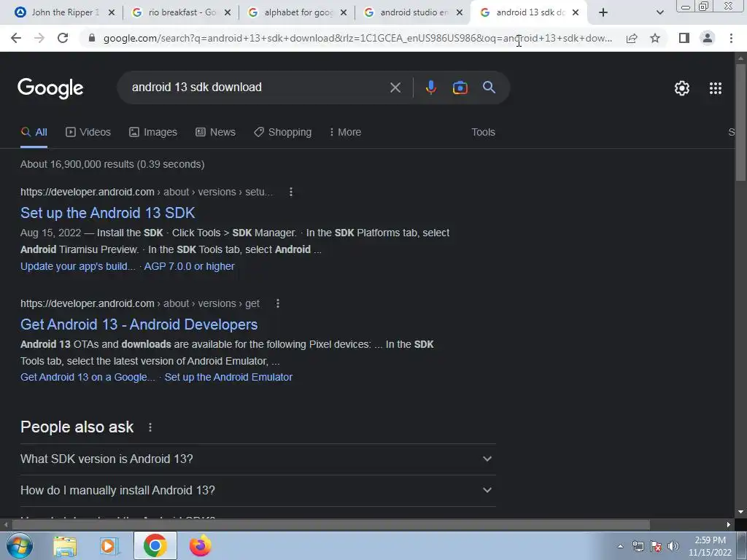Open the Windows Start menu
Image resolution: width=747 pixels, height=560 pixels.
[19, 545]
